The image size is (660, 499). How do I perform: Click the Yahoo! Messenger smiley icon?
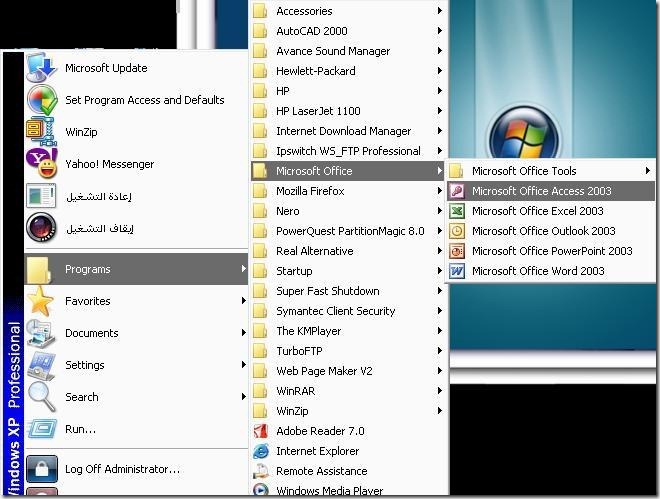pyautogui.click(x=41, y=164)
